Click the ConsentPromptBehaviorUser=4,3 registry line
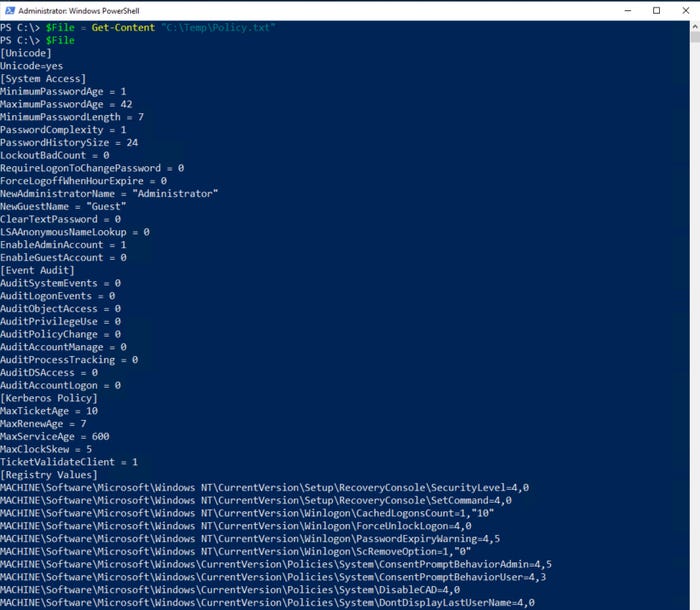The width and height of the screenshot is (700, 610). [273, 577]
